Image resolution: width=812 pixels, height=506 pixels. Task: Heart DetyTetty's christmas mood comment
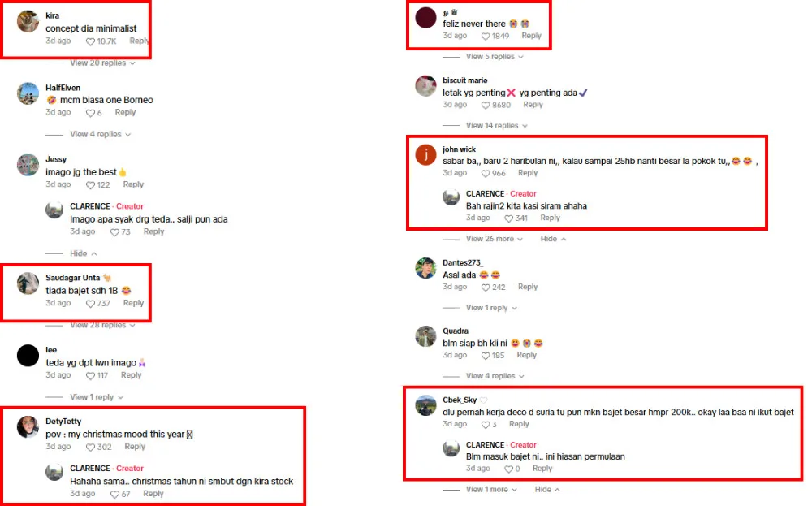(x=91, y=447)
